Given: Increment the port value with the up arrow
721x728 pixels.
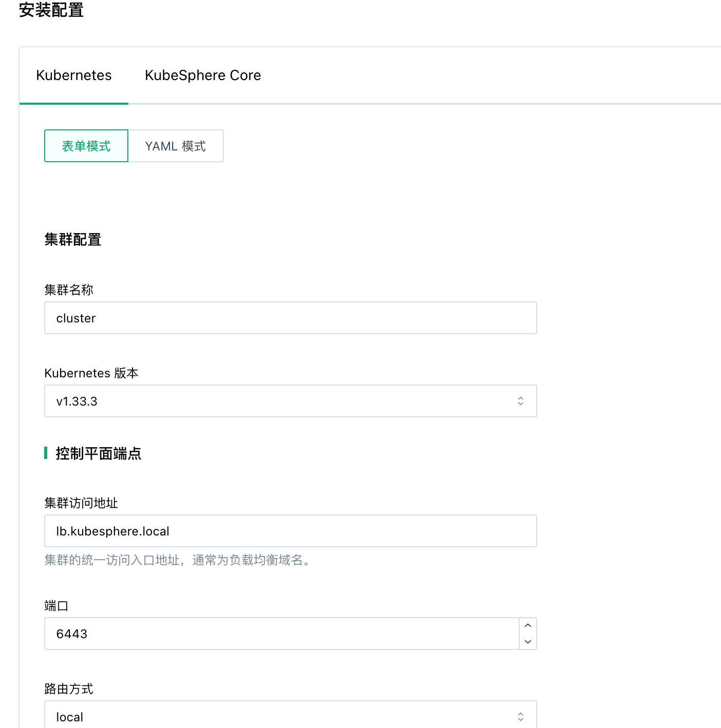Looking at the screenshot, I should point(527,626).
